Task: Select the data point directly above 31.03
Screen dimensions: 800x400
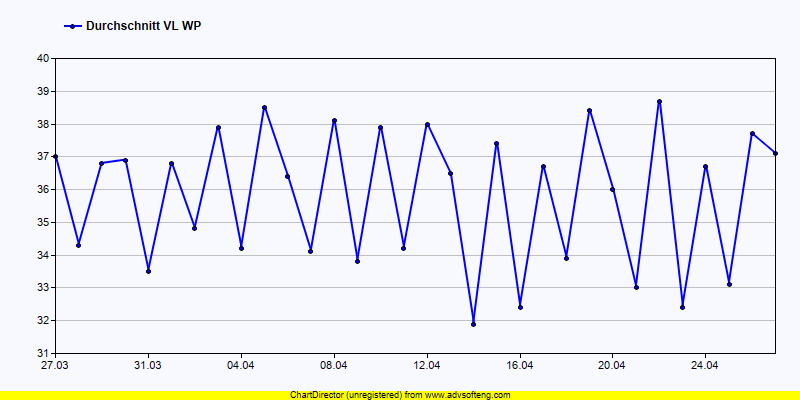Action: 148,271
